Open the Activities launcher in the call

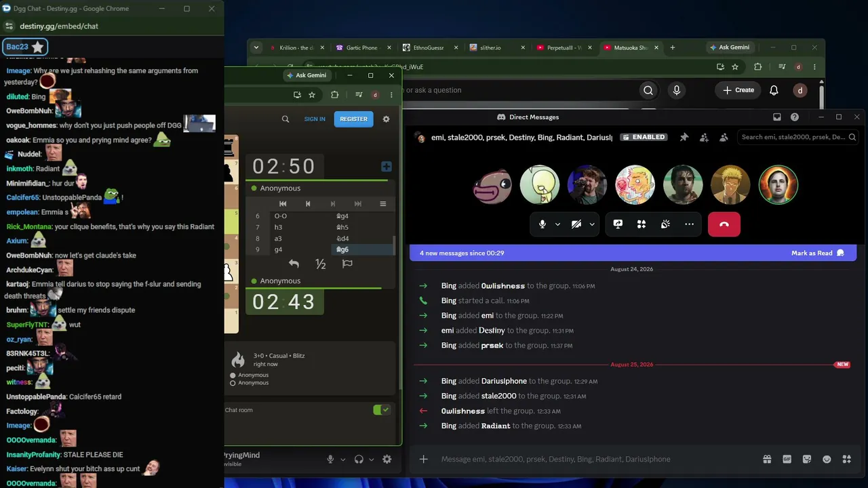click(x=642, y=224)
